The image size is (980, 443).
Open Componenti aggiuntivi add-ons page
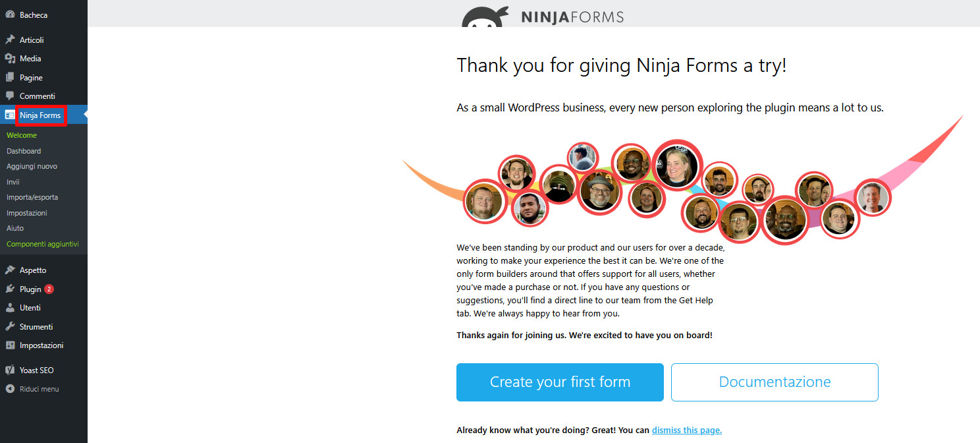pos(43,244)
